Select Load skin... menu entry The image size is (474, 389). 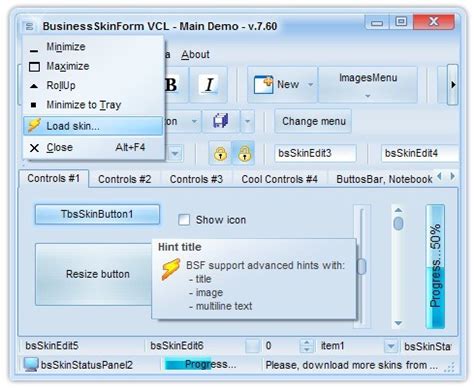(x=93, y=126)
